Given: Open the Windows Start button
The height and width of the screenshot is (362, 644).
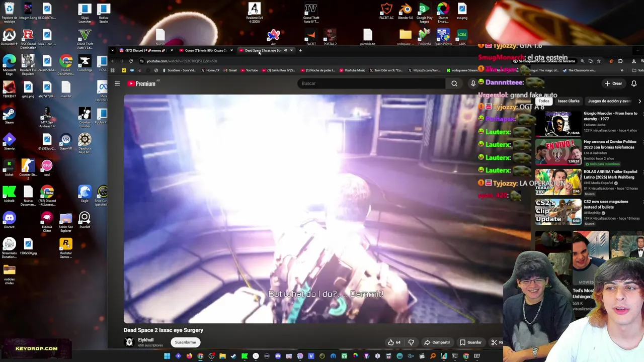Looking at the screenshot, I should [x=167, y=356].
